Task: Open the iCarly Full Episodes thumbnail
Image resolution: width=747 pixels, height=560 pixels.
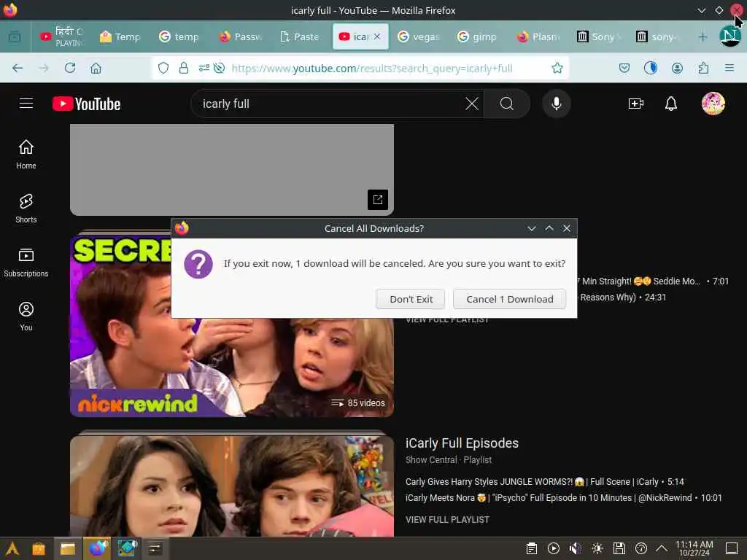Action: click(x=231, y=486)
